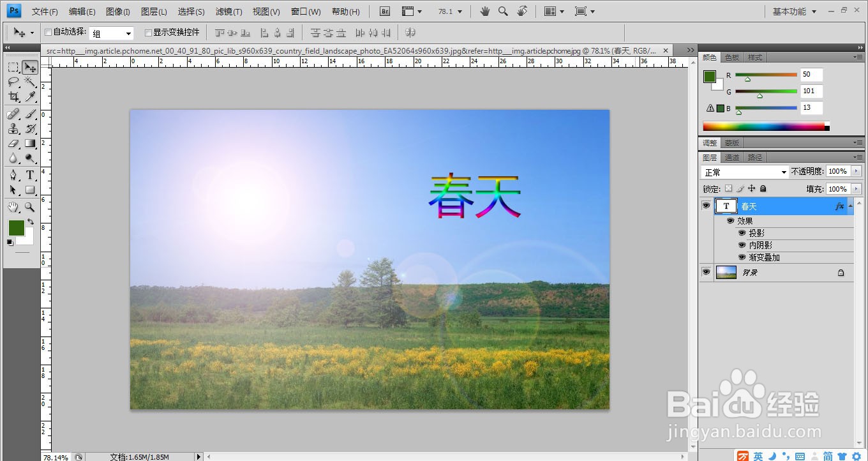The width and height of the screenshot is (868, 461).
Task: Click the Auto-Align Layers icon
Action: (410, 33)
